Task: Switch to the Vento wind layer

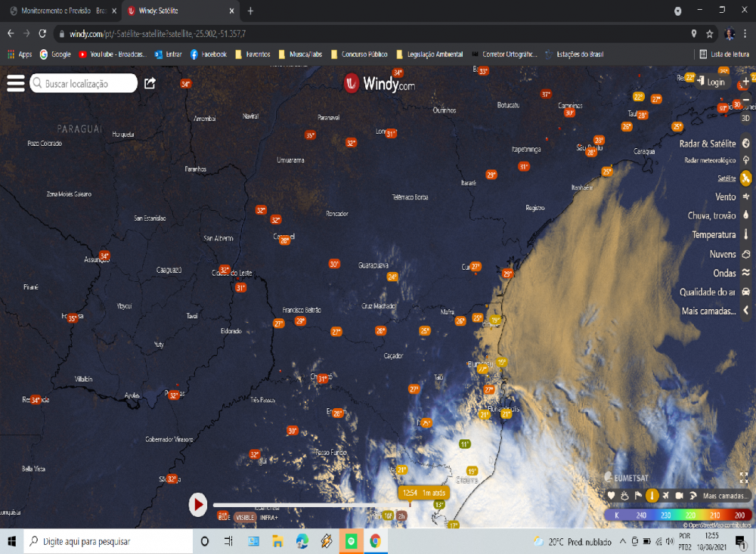Action: tap(745, 197)
